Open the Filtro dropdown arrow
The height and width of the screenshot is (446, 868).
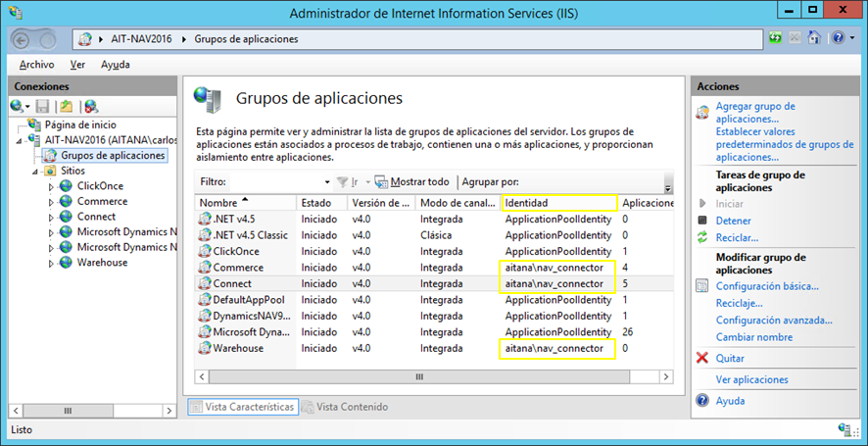click(x=327, y=182)
